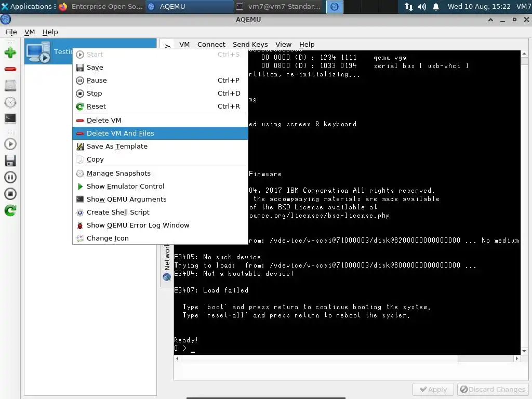The height and width of the screenshot is (399, 532).
Task: Open the emulator display Help menu
Action: point(307,45)
